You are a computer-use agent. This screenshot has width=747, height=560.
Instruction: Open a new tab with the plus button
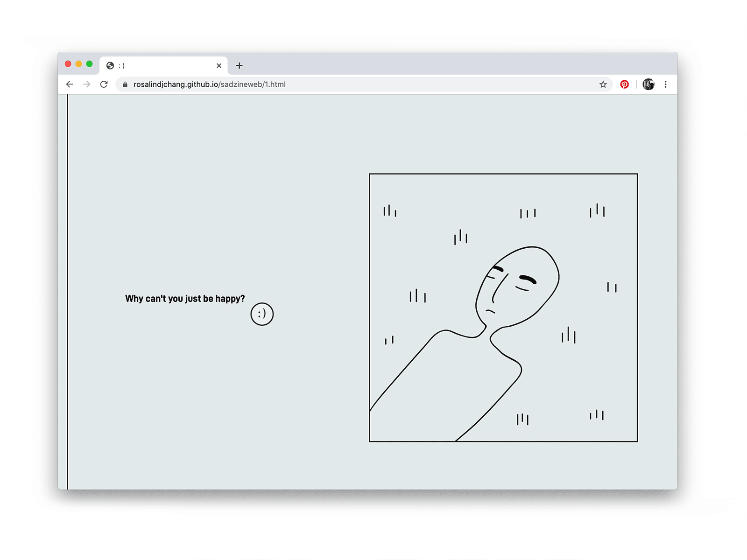(239, 66)
